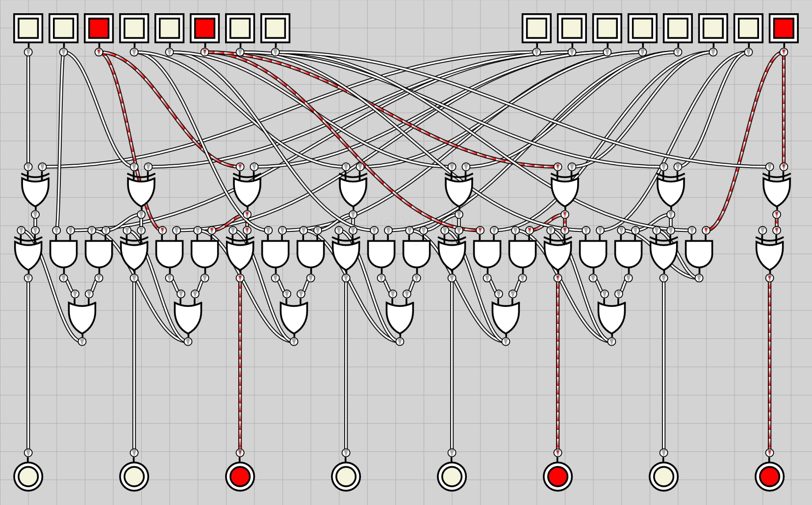Image resolution: width=812 pixels, height=505 pixels.
Task: Pick the fifth AND gate from the left
Action: pyautogui.click(x=275, y=254)
